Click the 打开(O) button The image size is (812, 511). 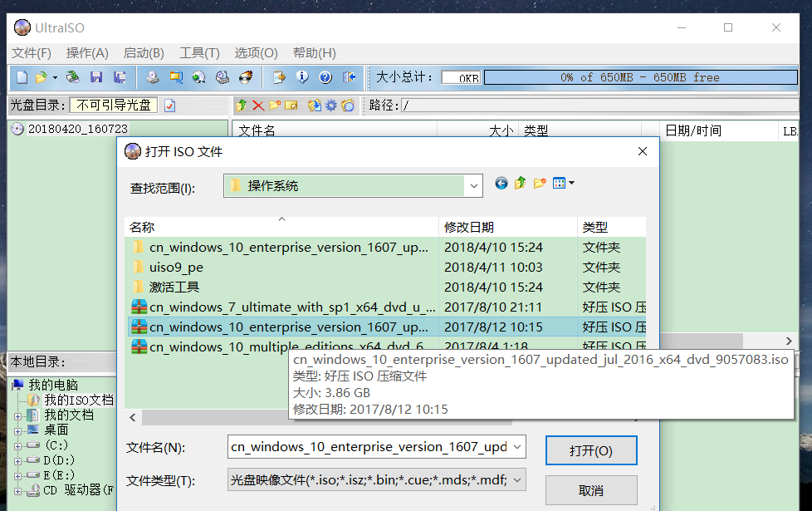pos(591,450)
